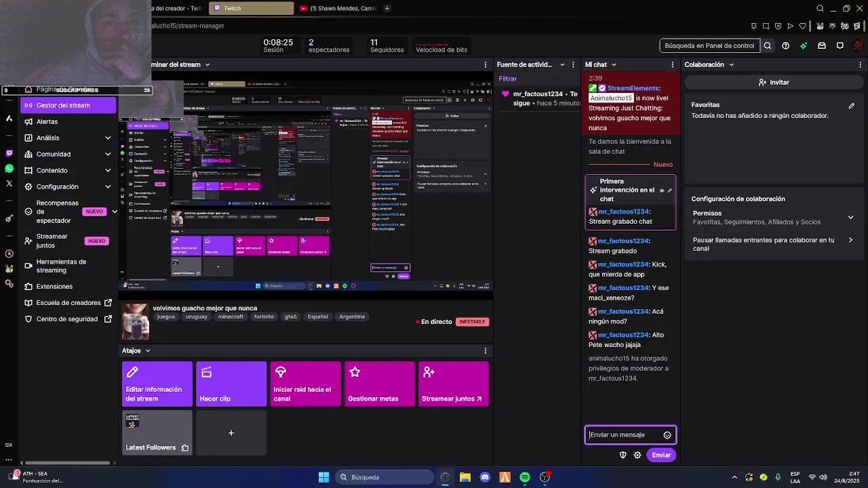Click the Invitar collaborator button
The height and width of the screenshot is (488, 868).
point(774,82)
